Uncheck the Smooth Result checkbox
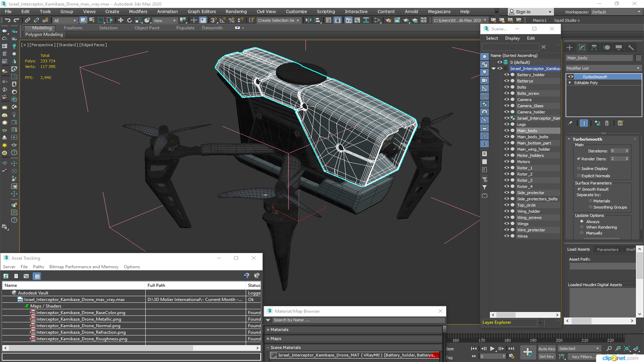The height and width of the screenshot is (362, 644). (579, 189)
